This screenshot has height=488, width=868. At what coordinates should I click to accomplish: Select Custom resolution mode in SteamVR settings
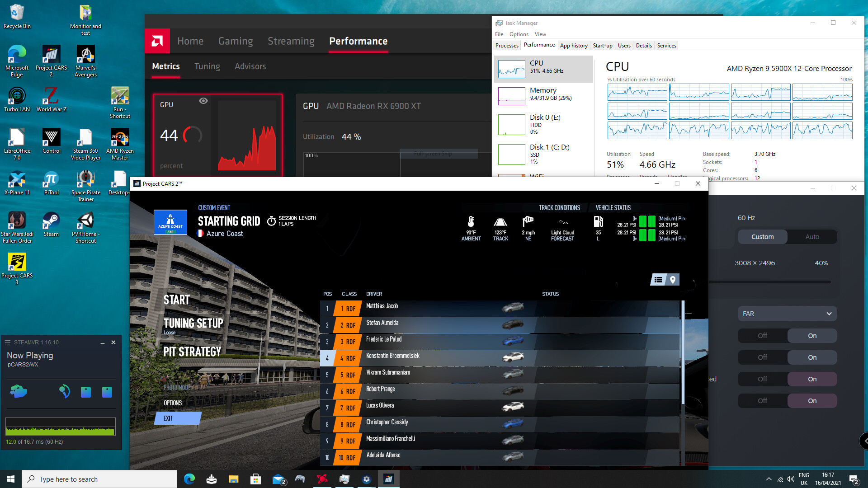[762, 237]
